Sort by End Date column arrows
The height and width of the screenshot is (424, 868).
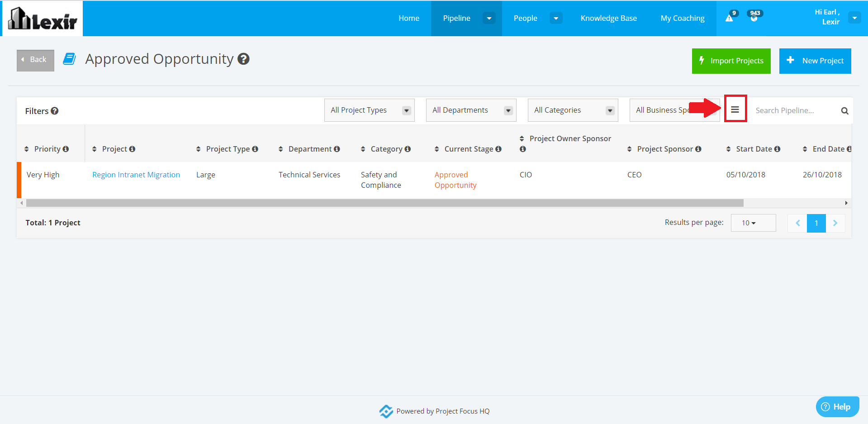805,149
